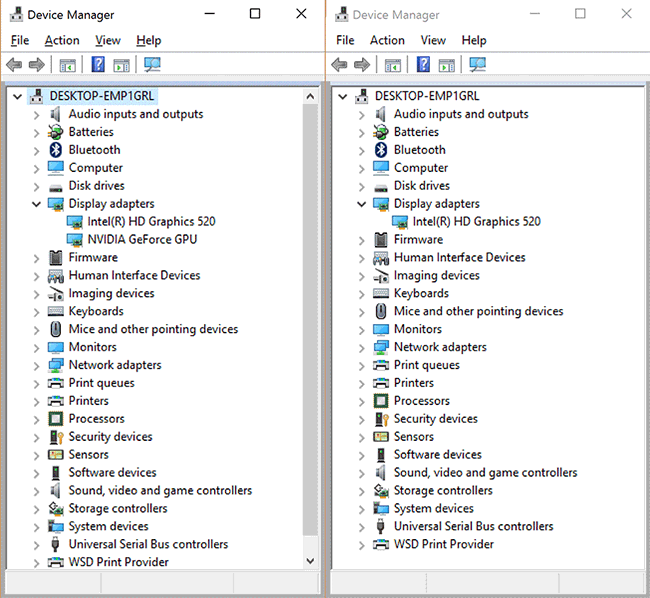Click scroll up arrow in left window
This screenshot has height=598, width=650.
pyautogui.click(x=310, y=97)
